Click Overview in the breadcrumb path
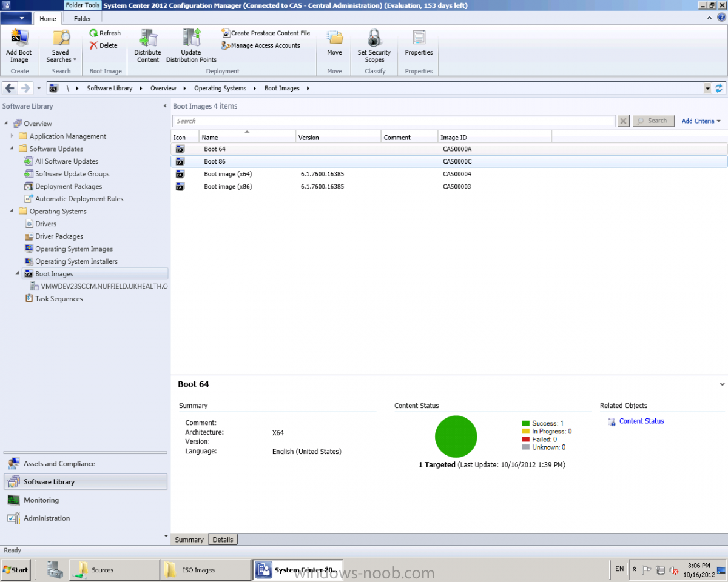This screenshot has height=582, width=728. click(x=163, y=88)
